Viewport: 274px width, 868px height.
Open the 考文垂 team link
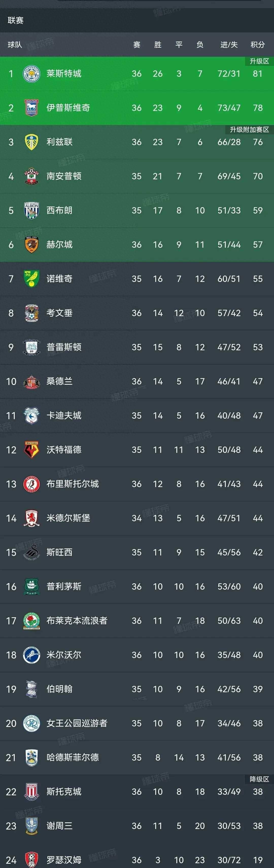(x=59, y=313)
